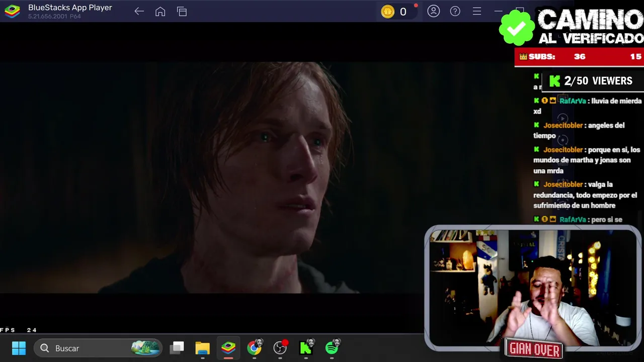Click Josecitobler's "angeles del tiempo" message
The height and width of the screenshot is (362, 644).
pyautogui.click(x=579, y=130)
